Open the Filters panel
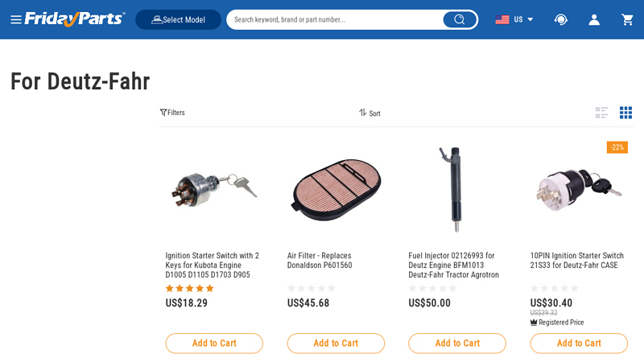Screen dimensions: 644x362 click(172, 113)
